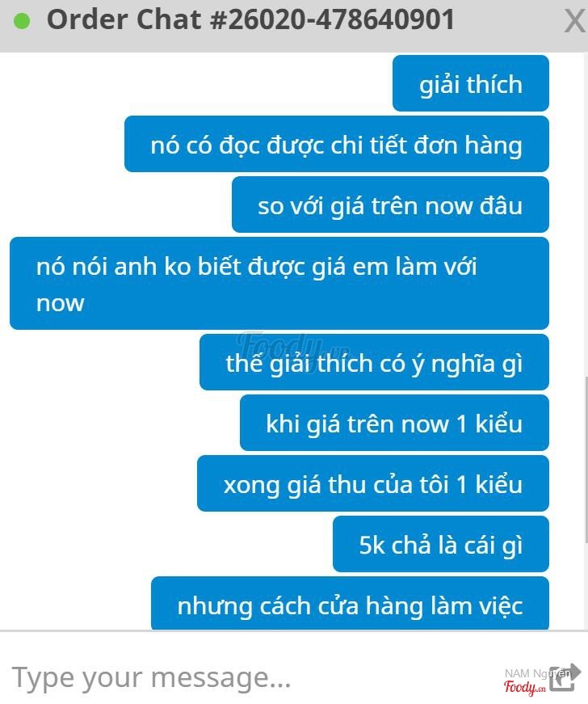Click the green online status dot
This screenshot has width=588, height=704.
[x=22, y=21]
